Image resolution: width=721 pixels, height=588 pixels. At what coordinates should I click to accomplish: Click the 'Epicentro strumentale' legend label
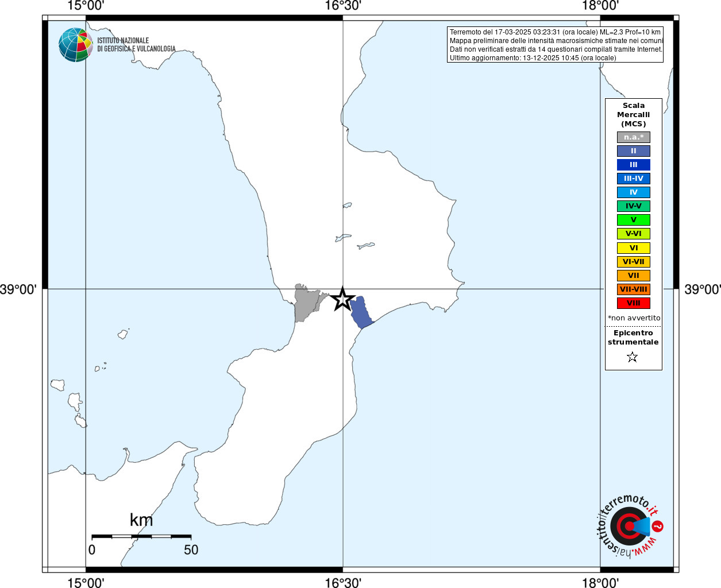click(x=633, y=338)
